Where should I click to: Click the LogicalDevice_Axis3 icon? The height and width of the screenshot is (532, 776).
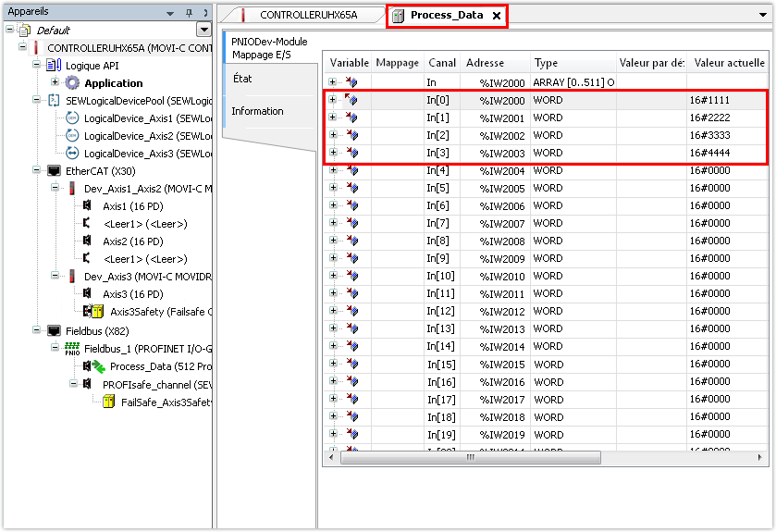[72, 154]
